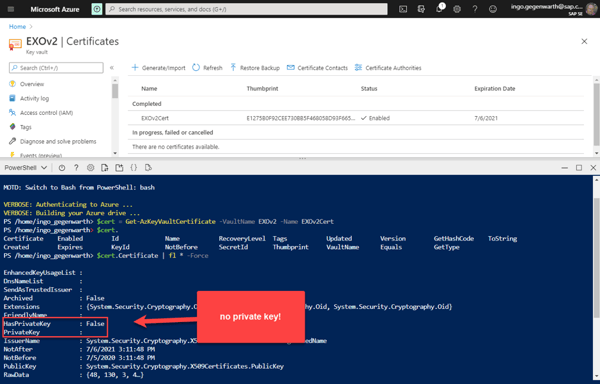The width and height of the screenshot is (600, 384).
Task: Click the thumbprint E1275B0F92CEE730... cell
Action: pyautogui.click(x=301, y=118)
